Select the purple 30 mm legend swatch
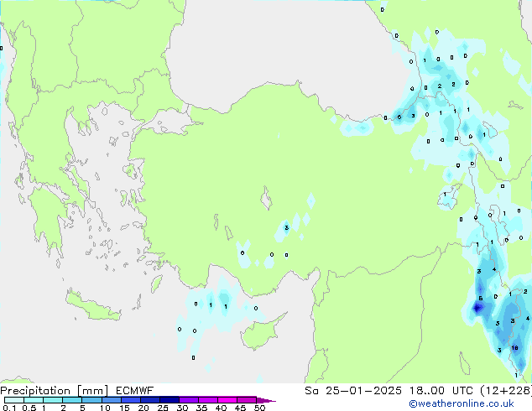Viewport: 532px width, 411px height. tap(188, 400)
